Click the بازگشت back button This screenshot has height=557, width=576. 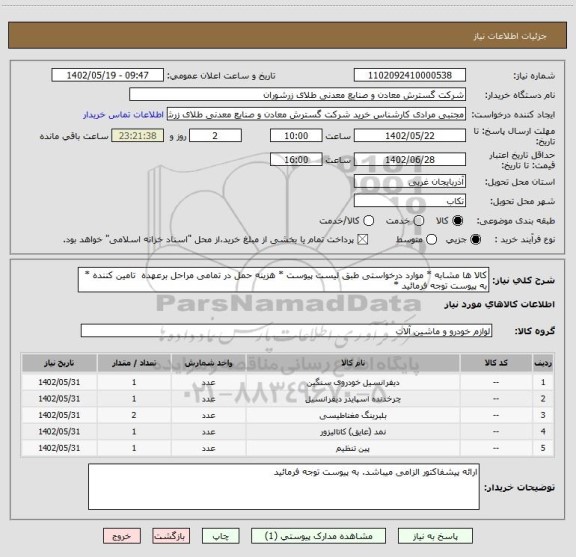coord(171,536)
